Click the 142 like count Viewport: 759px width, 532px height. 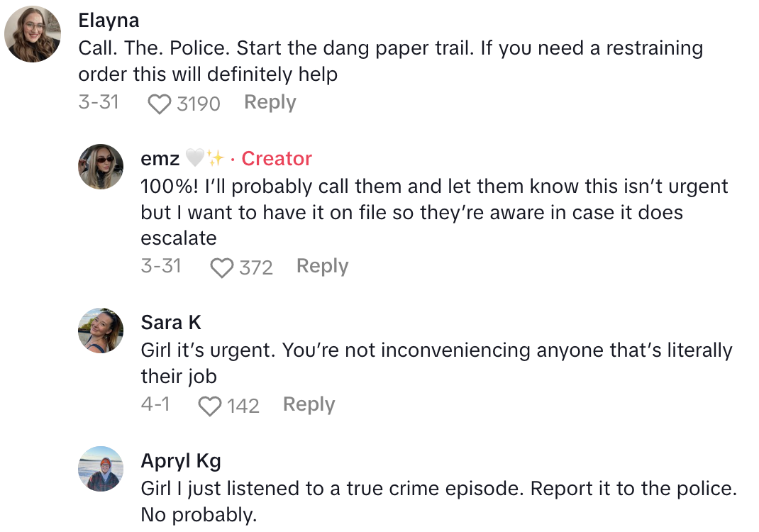tap(243, 406)
